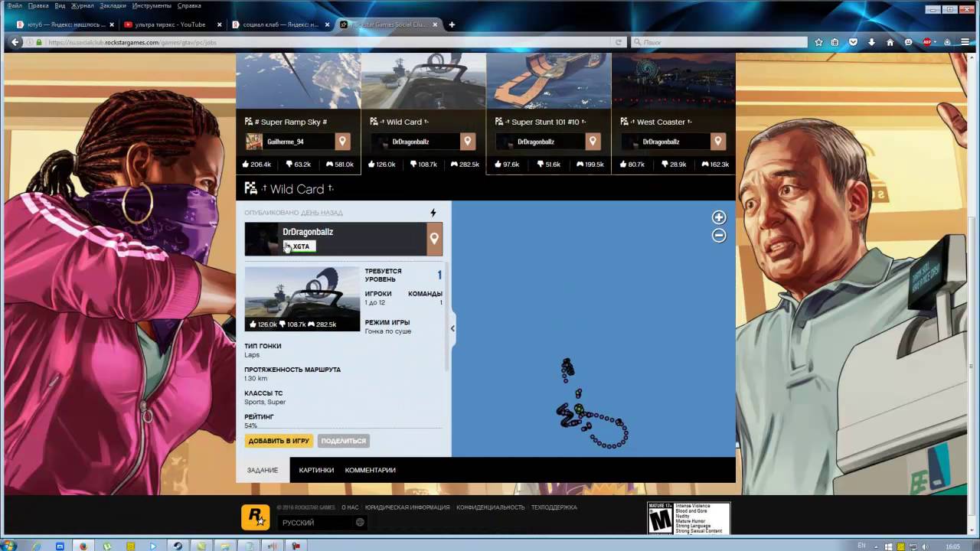Open DrDragonballz profile in details panel
Image resolution: width=980 pixels, height=551 pixels.
308,232
